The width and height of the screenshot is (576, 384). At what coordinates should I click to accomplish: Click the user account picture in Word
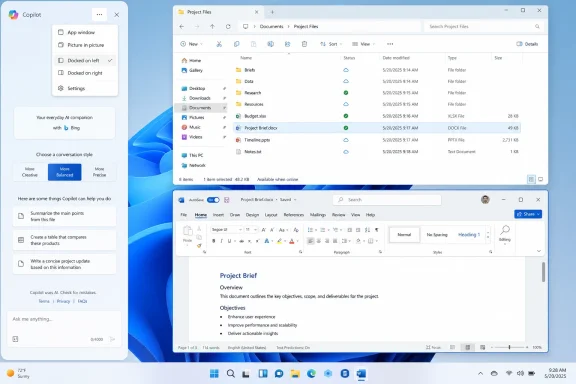(x=485, y=200)
